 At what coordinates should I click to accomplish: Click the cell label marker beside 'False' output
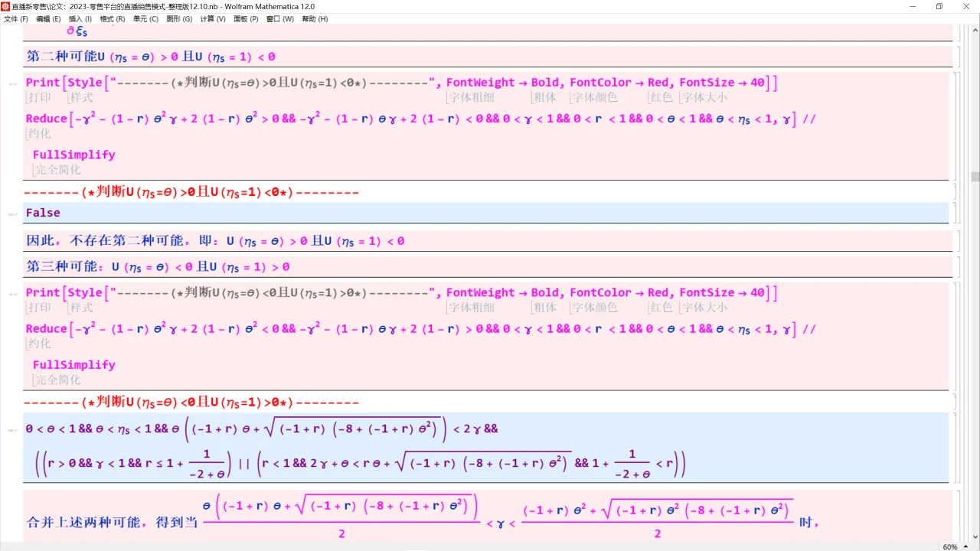pos(12,215)
